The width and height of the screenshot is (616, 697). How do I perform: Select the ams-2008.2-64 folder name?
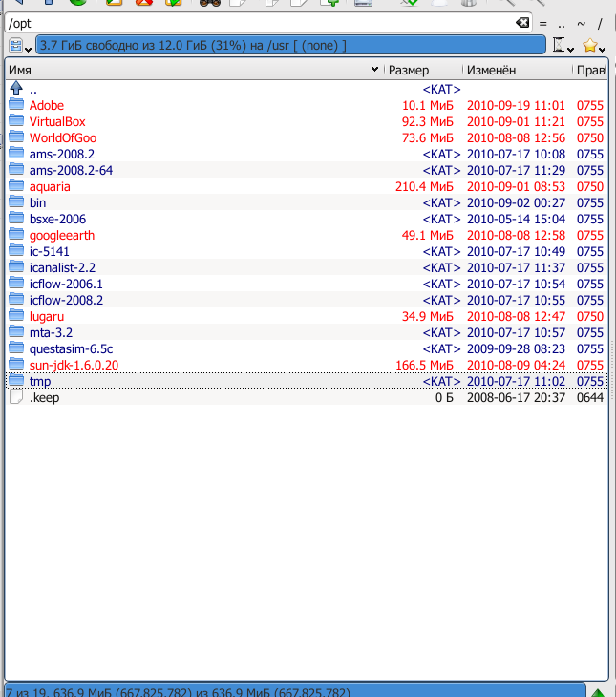point(72,170)
